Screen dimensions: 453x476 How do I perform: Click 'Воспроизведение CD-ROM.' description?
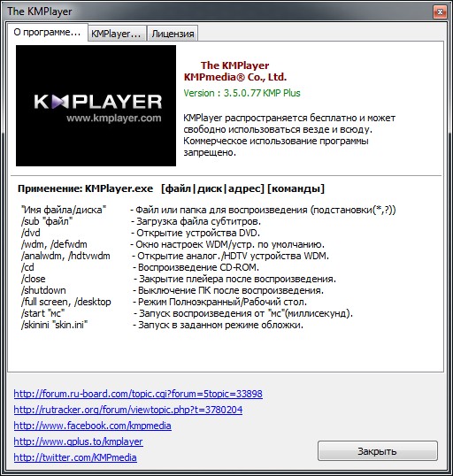[198, 267]
